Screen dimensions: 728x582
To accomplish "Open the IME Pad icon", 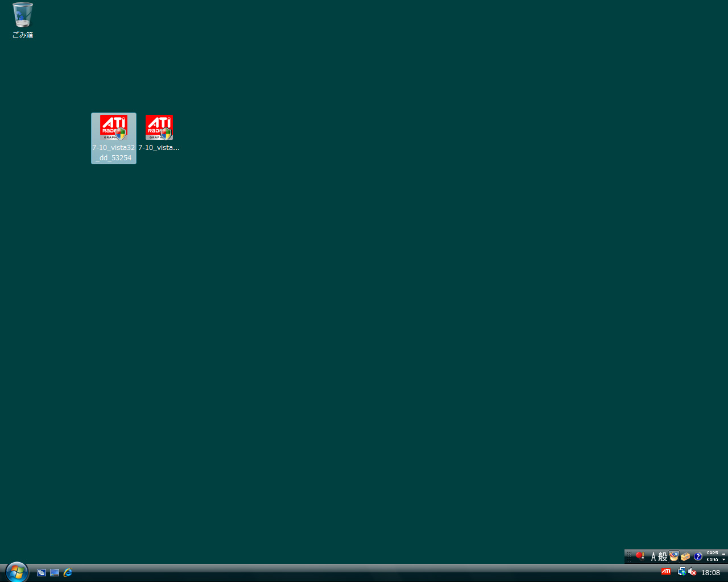I will coord(674,556).
